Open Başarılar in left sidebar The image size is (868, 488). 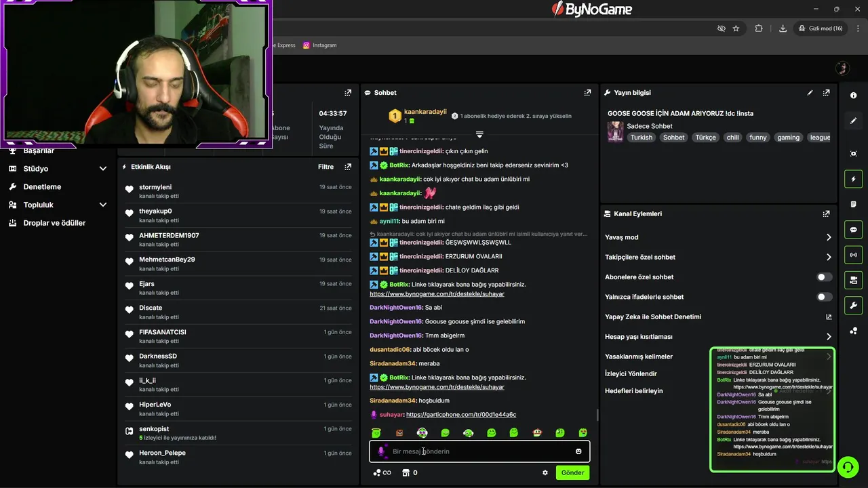[39, 151]
